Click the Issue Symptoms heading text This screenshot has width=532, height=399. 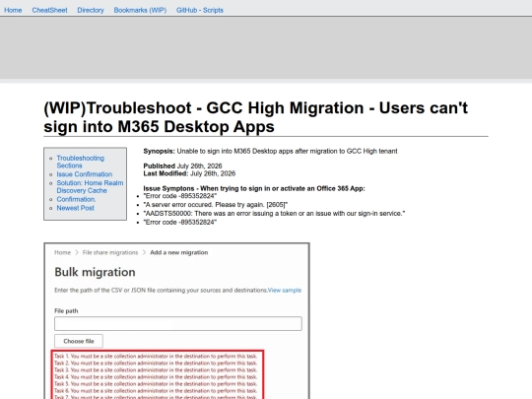coord(254,188)
